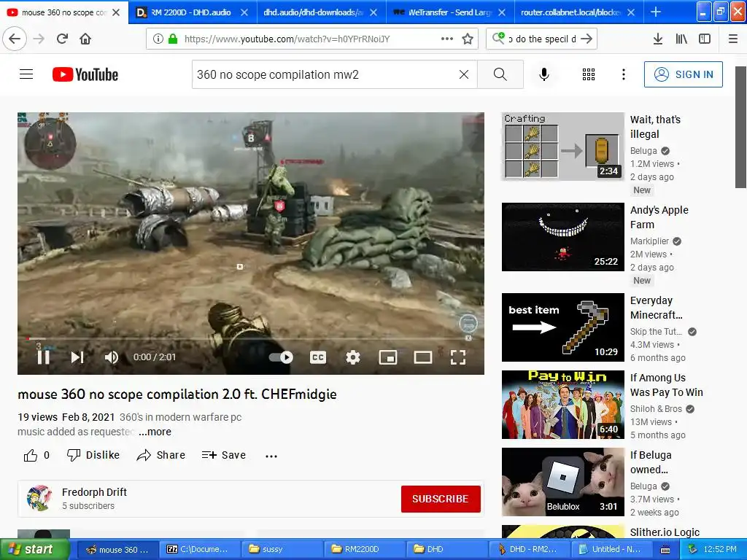Switch to the RM2200D folder taskbar item
747x560 pixels.
coord(365,549)
